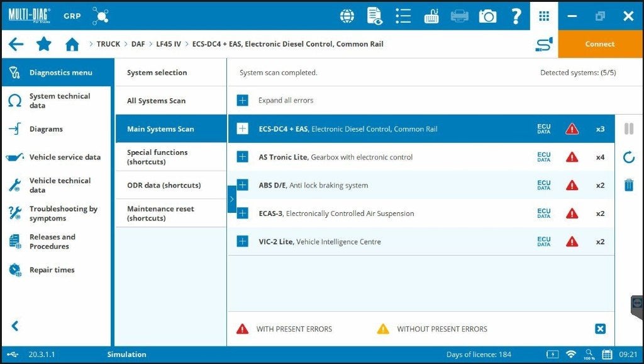The height and width of the screenshot is (364, 644).
Task: Open Troubleshooting by symptoms
Action: click(x=56, y=213)
